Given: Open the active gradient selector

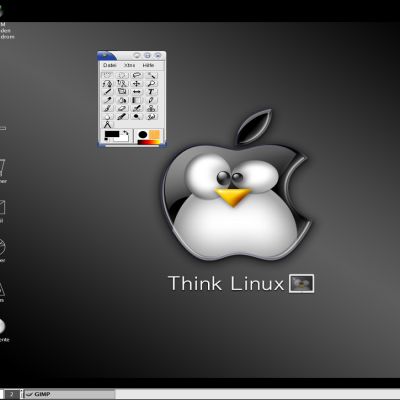Looking at the screenshot, I should pyautogui.click(x=149, y=142).
